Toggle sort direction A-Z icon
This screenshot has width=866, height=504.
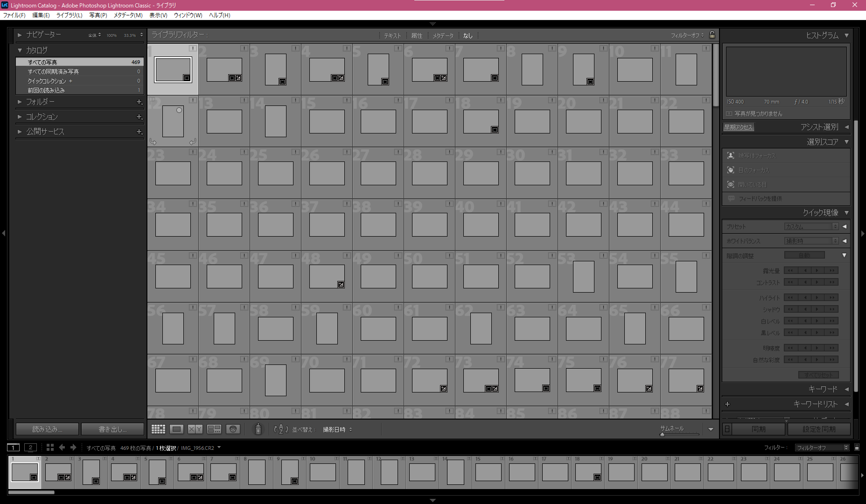click(280, 429)
